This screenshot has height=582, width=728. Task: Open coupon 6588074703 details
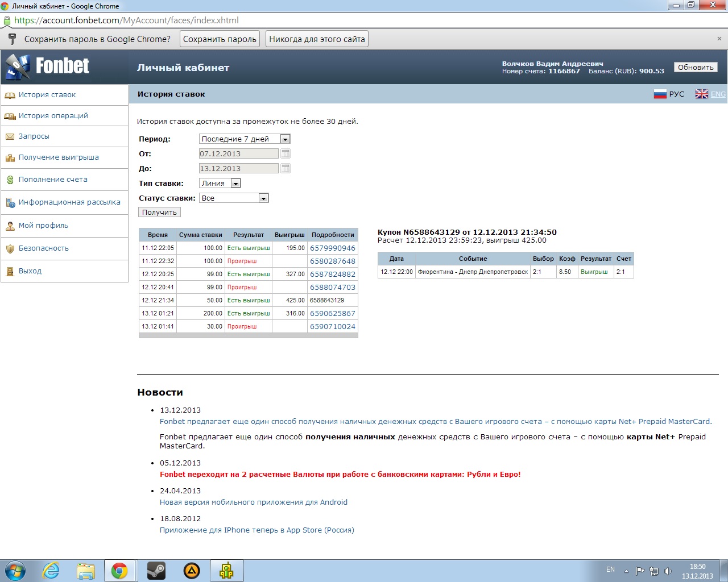point(333,287)
